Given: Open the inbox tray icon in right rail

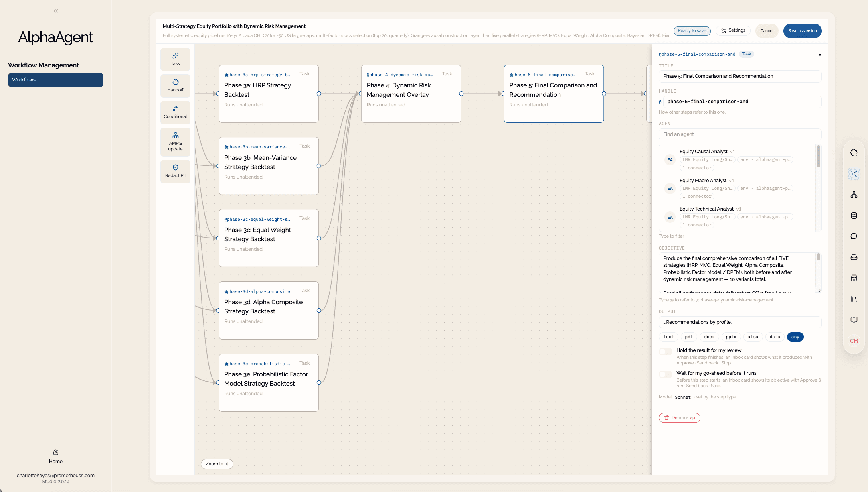Looking at the screenshot, I should coord(854,257).
